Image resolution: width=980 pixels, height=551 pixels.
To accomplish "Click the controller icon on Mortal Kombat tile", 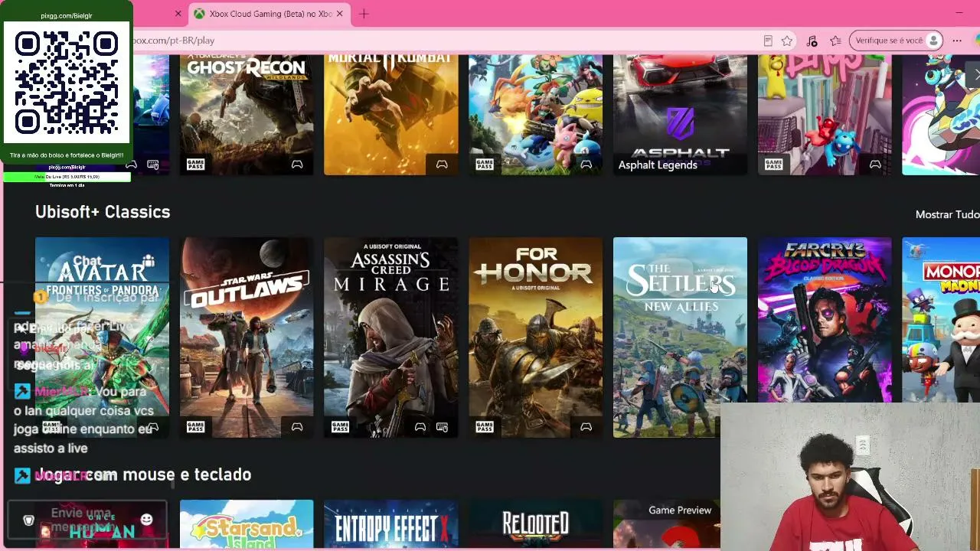I will coord(442,165).
